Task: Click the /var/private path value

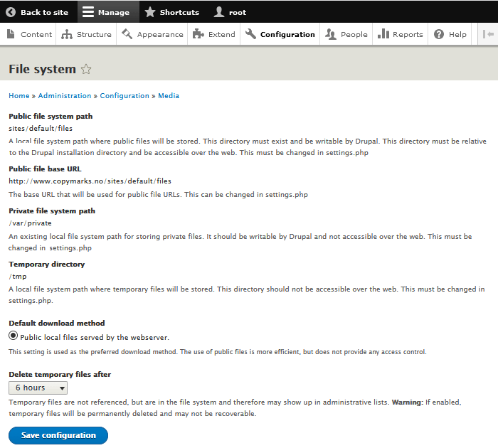Action: click(30, 223)
